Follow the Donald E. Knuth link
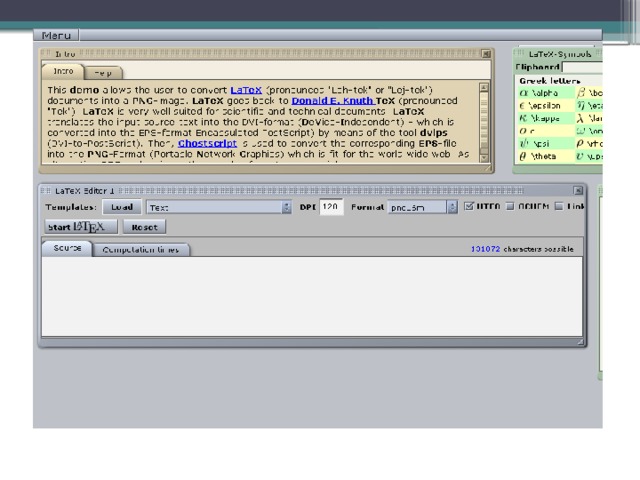Image resolution: width=640 pixels, height=480 pixels. coord(333,101)
